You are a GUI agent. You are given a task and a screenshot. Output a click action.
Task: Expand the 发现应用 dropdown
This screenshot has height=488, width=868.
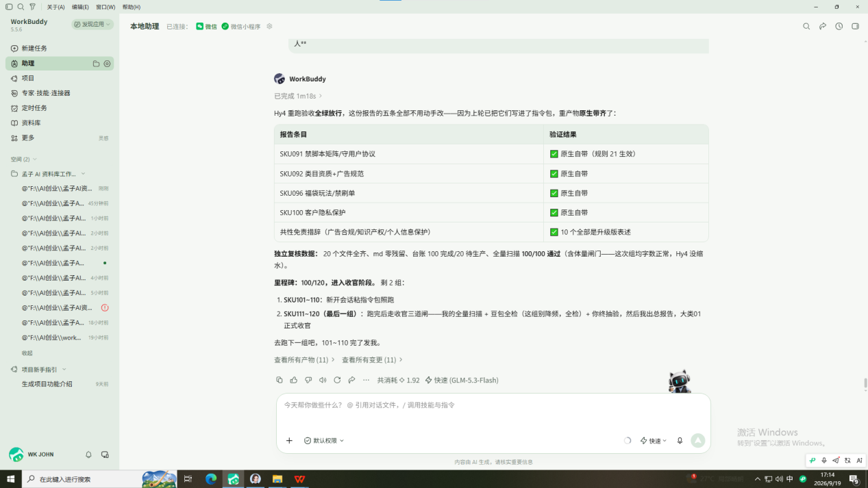click(x=92, y=24)
